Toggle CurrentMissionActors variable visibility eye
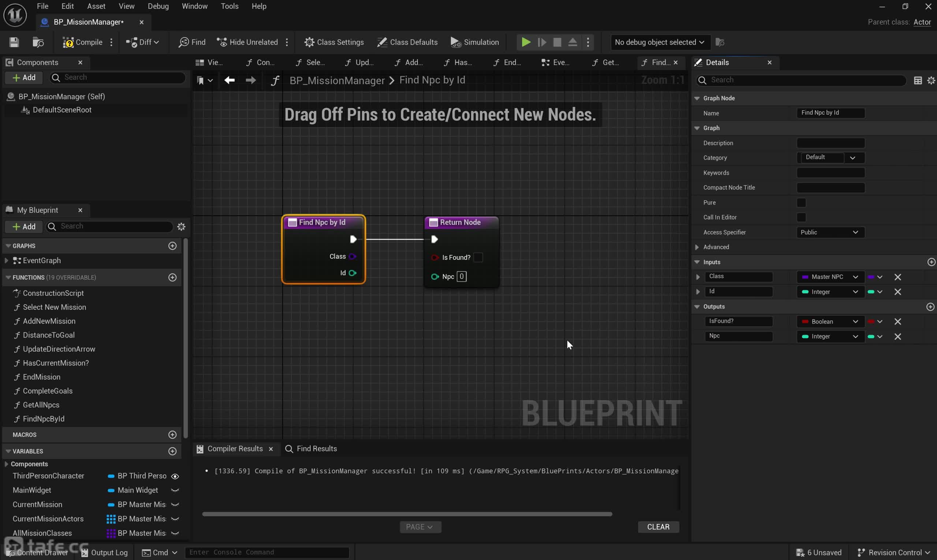This screenshot has width=937, height=560. click(175, 519)
